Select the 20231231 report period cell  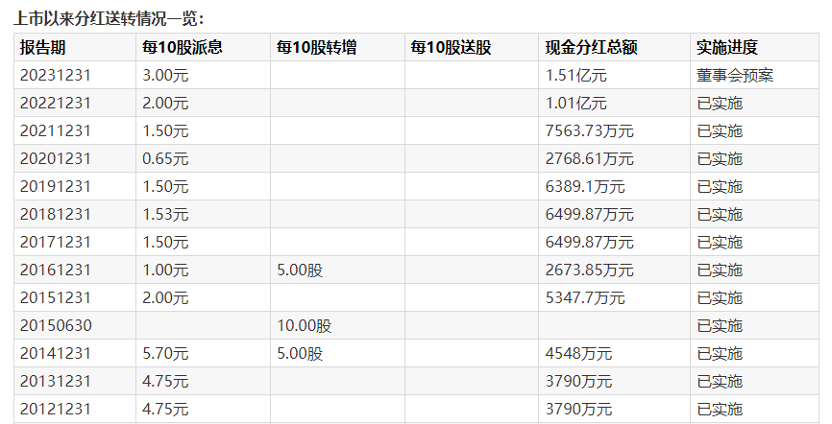pos(55,76)
